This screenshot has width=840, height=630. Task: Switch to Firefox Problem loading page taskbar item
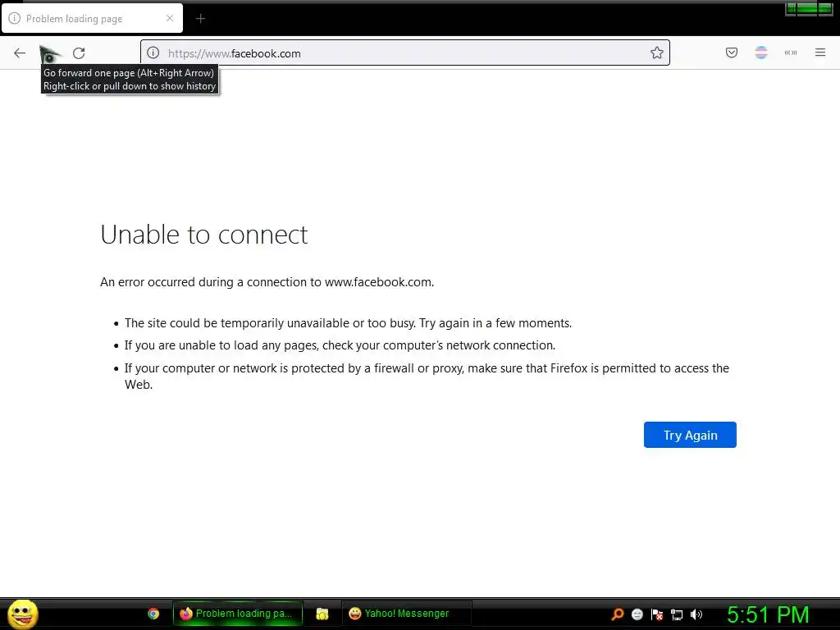click(x=238, y=614)
